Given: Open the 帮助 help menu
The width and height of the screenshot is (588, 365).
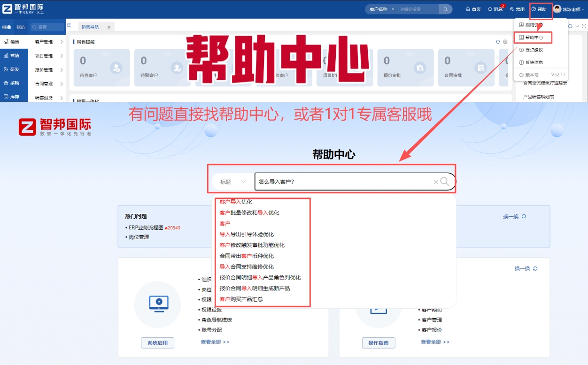Looking at the screenshot, I should [x=539, y=9].
